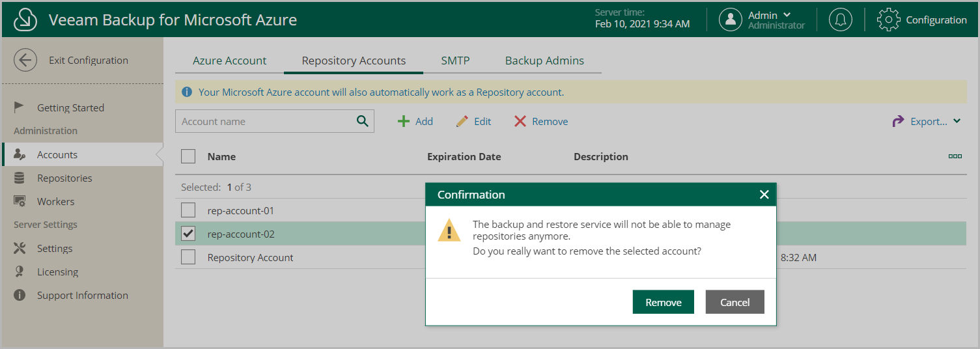The height and width of the screenshot is (349, 980).
Task: Select the Repository Account row name
Action: [251, 257]
